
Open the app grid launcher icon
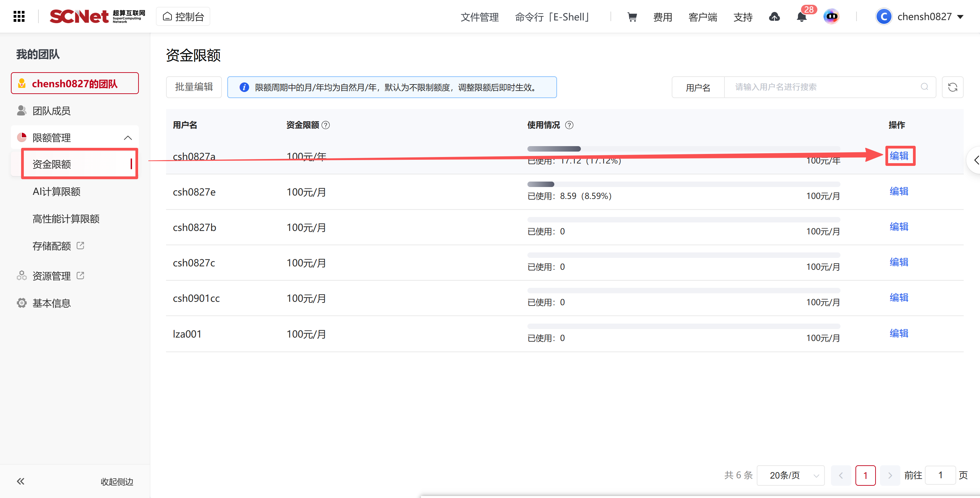(x=19, y=16)
